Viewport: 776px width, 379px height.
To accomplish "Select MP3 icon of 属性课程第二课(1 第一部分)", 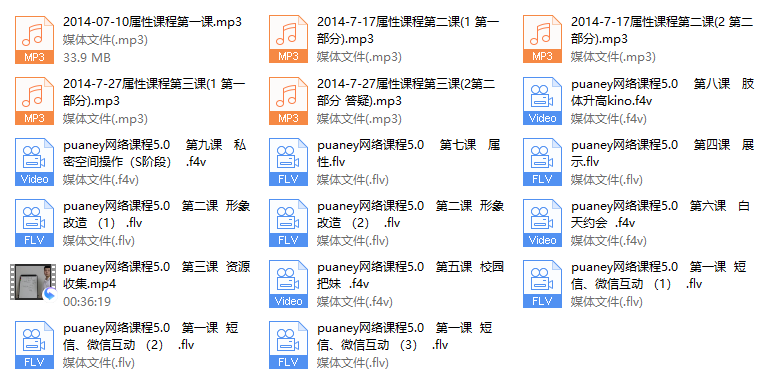I will coord(288,40).
